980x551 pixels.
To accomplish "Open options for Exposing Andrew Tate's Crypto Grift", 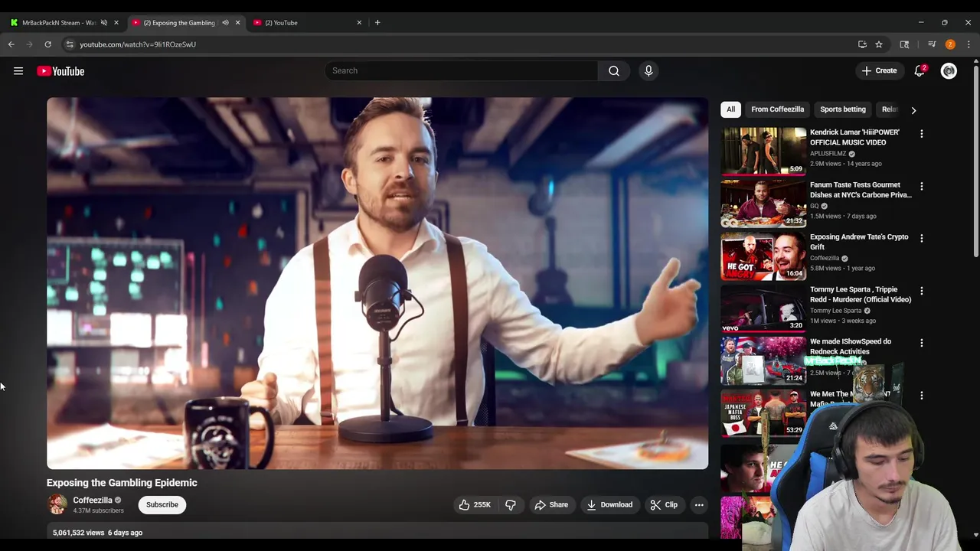I will (921, 238).
